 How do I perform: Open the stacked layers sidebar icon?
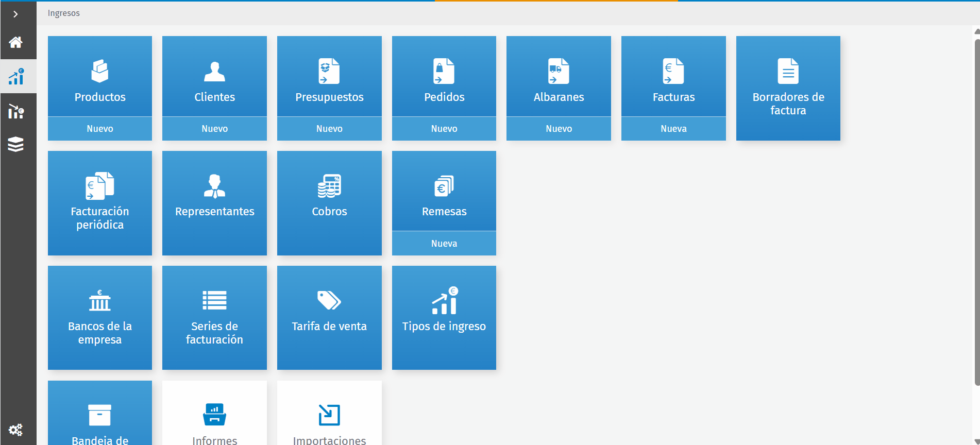click(16, 144)
